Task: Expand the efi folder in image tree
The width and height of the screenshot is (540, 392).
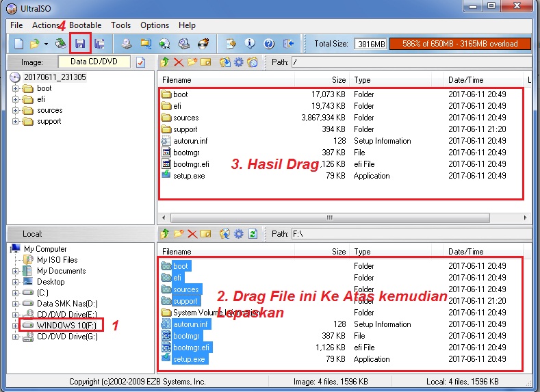Action: coord(15,99)
